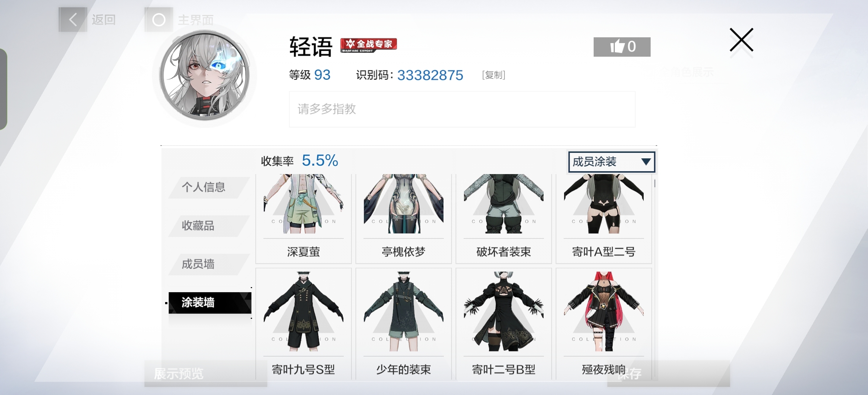Pick the 寄叶二号B型 outfit card
The height and width of the screenshot is (395, 868).
tap(504, 324)
